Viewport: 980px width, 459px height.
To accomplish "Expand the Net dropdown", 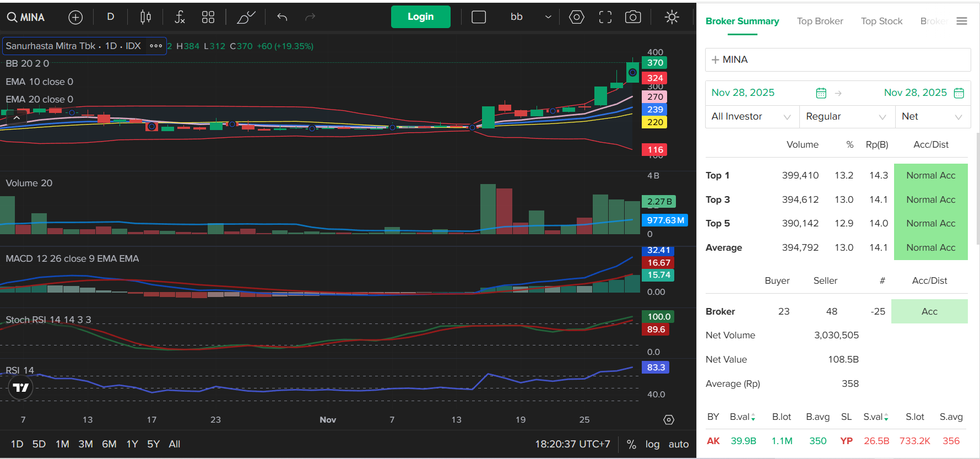I will point(933,116).
